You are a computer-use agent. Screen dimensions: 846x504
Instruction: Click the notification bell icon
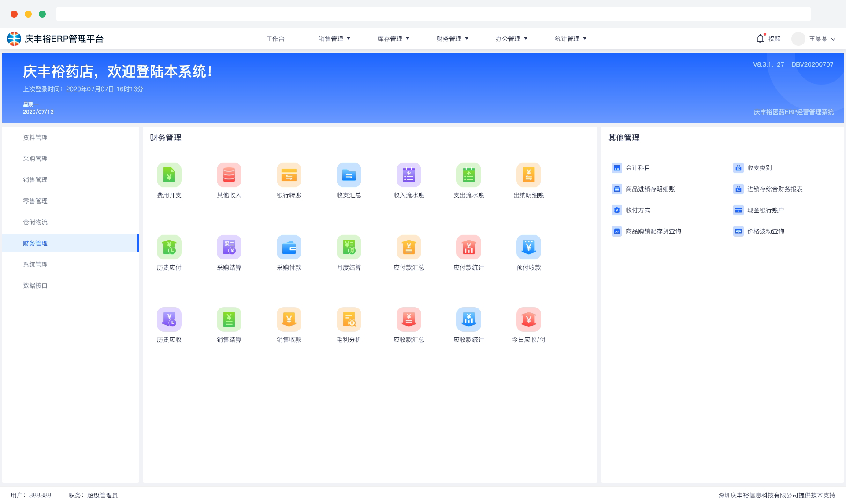coord(760,39)
